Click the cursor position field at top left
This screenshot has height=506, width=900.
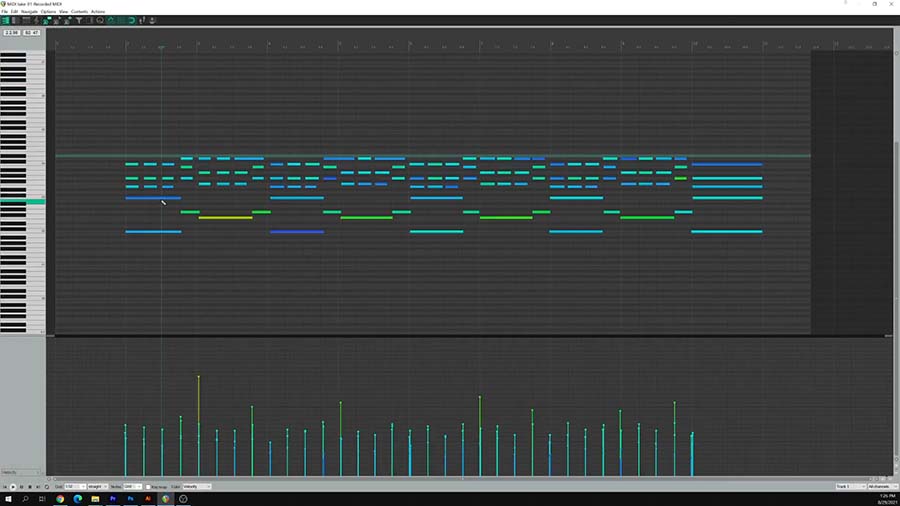(x=11, y=33)
